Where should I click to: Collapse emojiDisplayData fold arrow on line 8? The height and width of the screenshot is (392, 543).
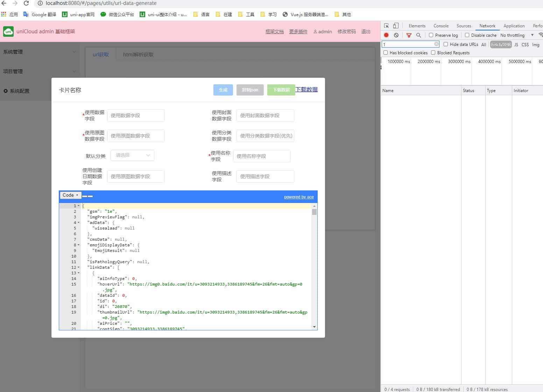point(78,245)
